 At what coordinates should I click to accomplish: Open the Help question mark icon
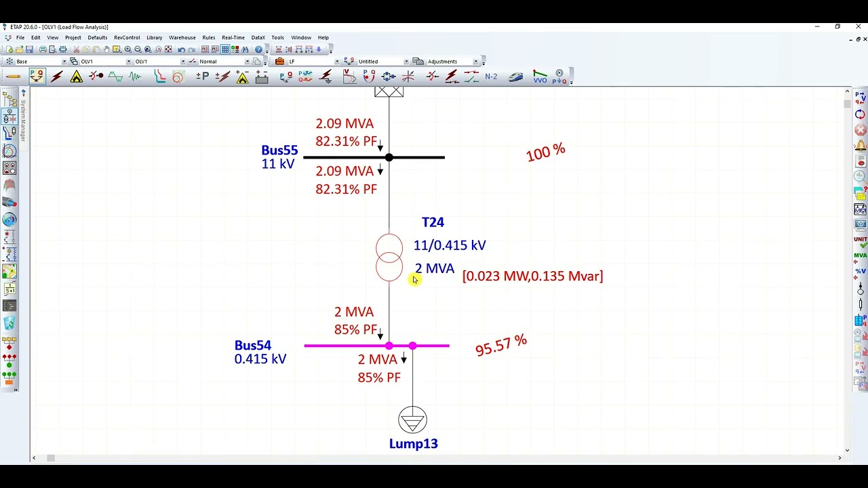click(258, 49)
